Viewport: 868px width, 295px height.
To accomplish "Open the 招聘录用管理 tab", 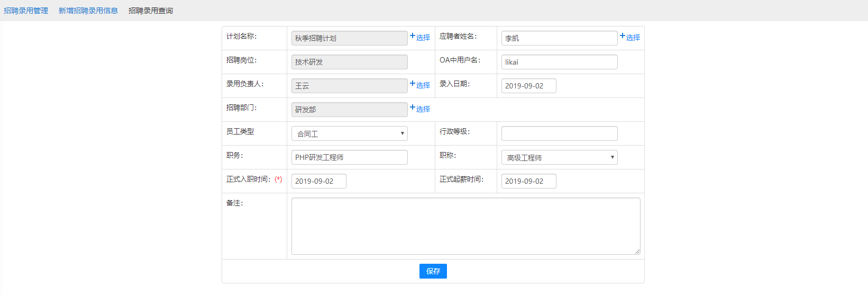I will coord(26,11).
